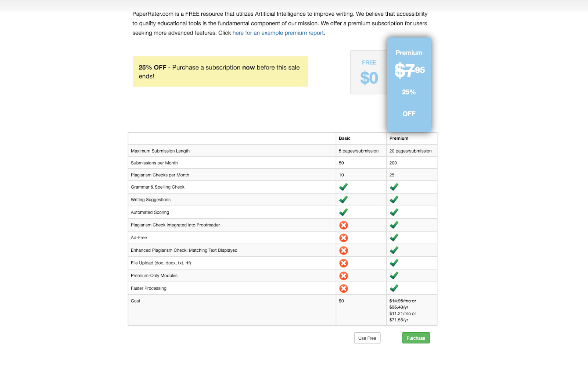Select the FREE $0 pricing card
Image resolution: width=588 pixels, height=372 pixels.
click(x=369, y=72)
